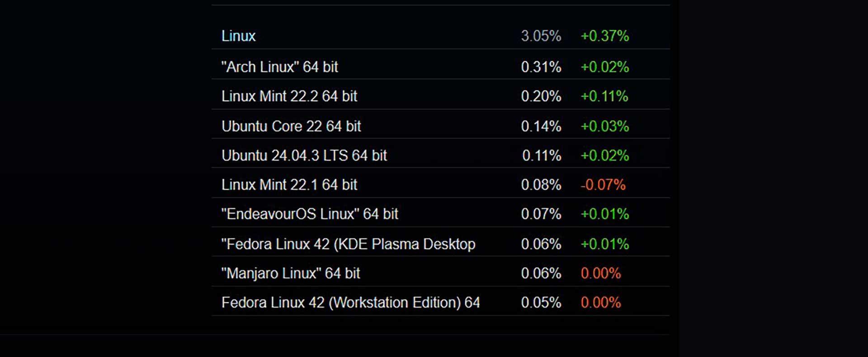Click the +0.01% change for EndeavourOS
This screenshot has height=357, width=868.
click(x=604, y=214)
